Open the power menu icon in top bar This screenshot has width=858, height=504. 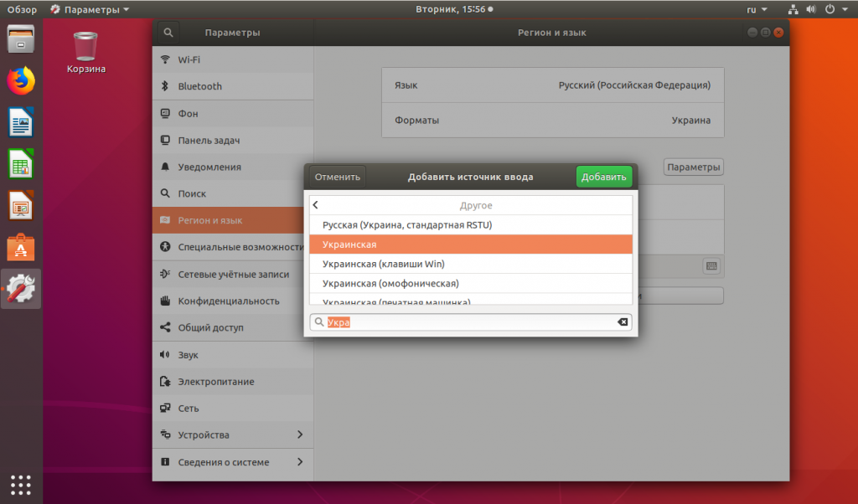830,9
